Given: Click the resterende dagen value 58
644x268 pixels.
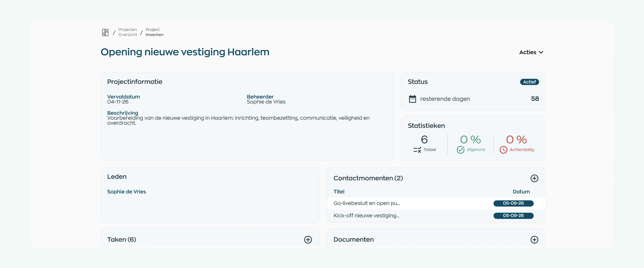Looking at the screenshot, I should pyautogui.click(x=535, y=99).
